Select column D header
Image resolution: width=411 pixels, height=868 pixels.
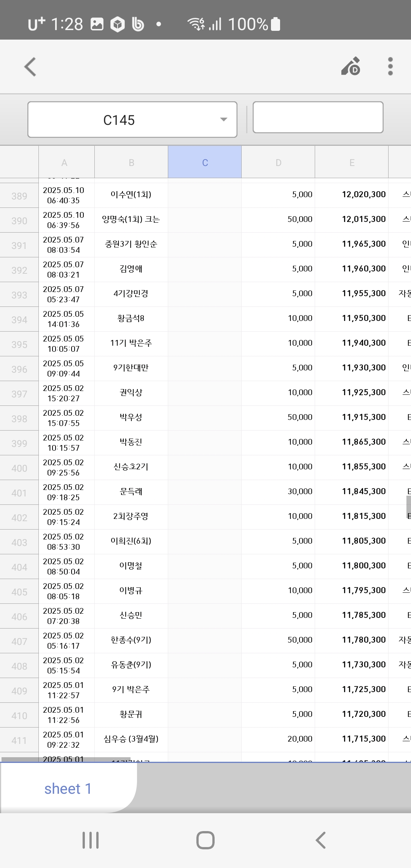point(278,163)
